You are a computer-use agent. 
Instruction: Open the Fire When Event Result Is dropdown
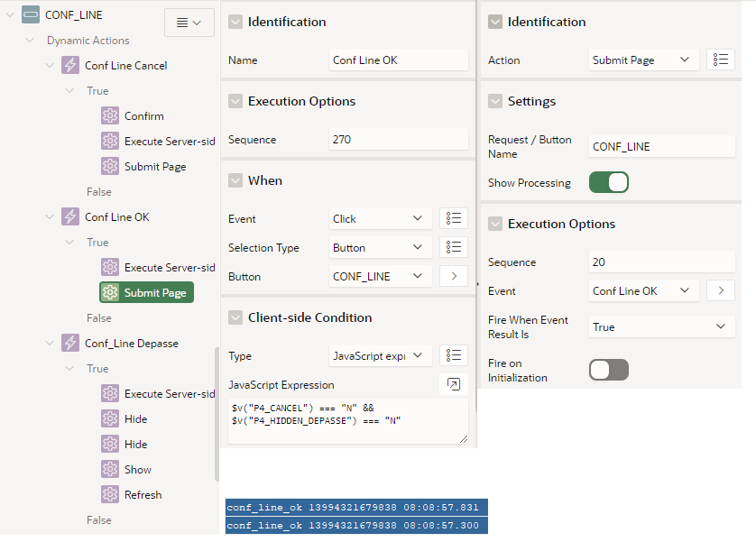(x=661, y=326)
